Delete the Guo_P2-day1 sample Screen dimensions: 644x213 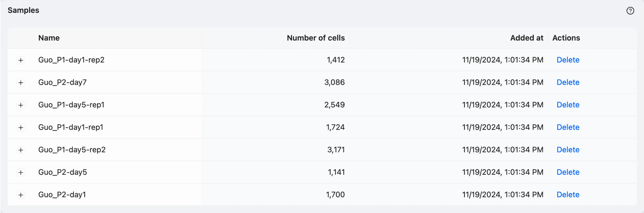coord(568,194)
